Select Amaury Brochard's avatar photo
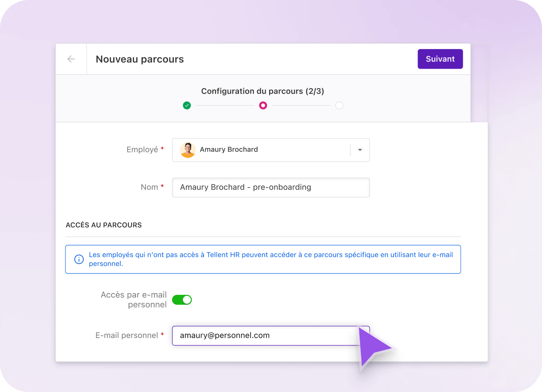 point(188,150)
